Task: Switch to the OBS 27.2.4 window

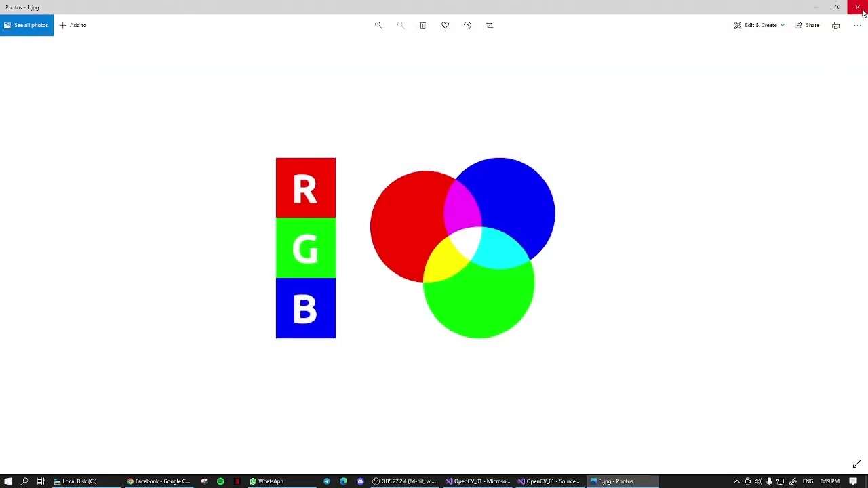Action: pos(405,481)
